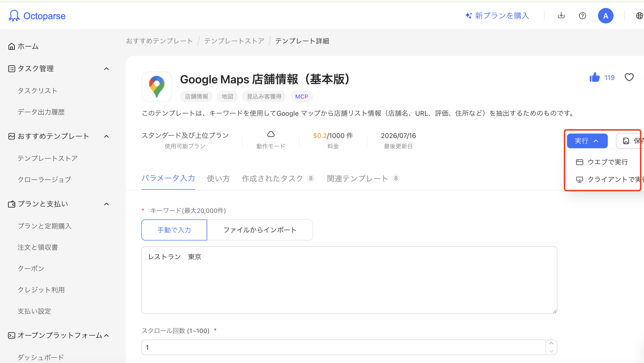The image size is (644, 363).
Task: Go to テンプレートストア breadcrumb
Action: tap(234, 41)
